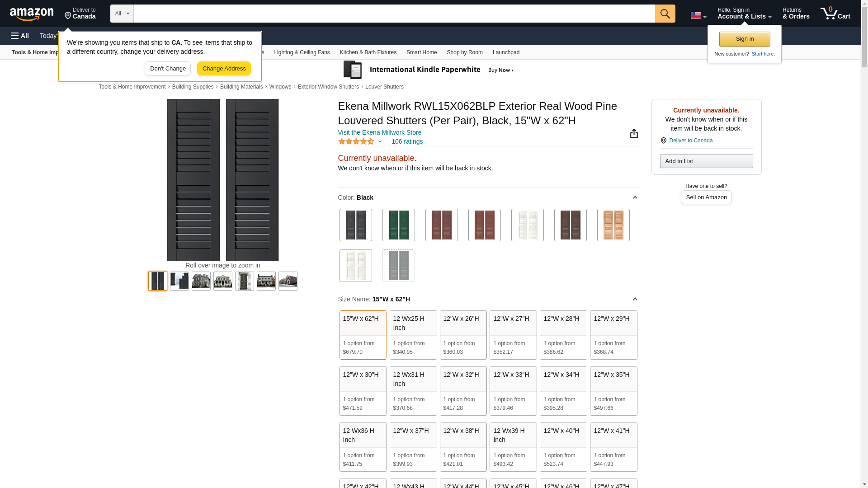The height and width of the screenshot is (488, 868).
Task: Select the green shutter color swatch
Action: pyautogui.click(x=398, y=225)
